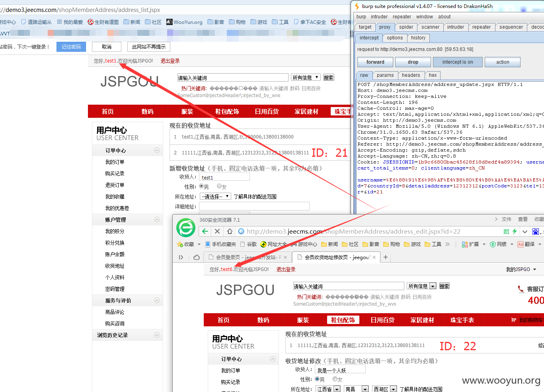This screenshot has height=392, width=544.
Task: Toggle the 360 sidebar panel icon
Action: pos(181,257)
